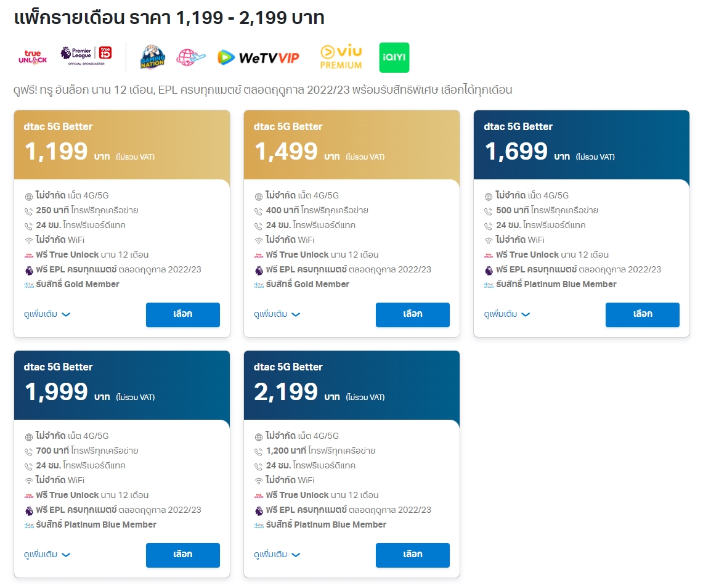Choose the 1,499 baht package with เลือก

pyautogui.click(x=412, y=314)
